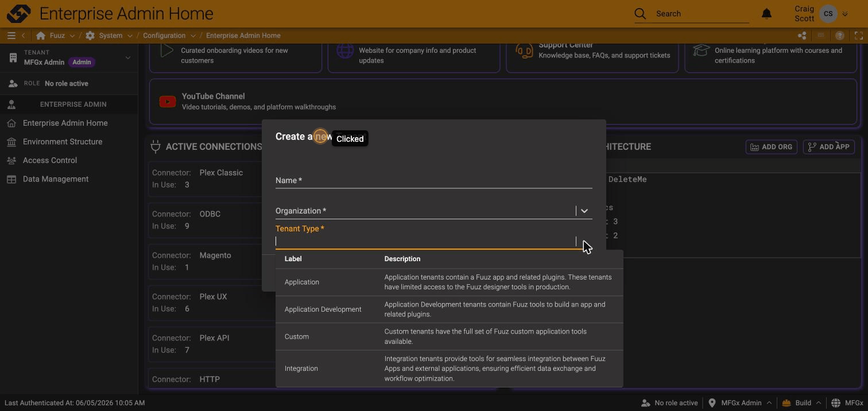Screen dimensions: 868x411
Task: Click the Name input field
Action: click(433, 180)
